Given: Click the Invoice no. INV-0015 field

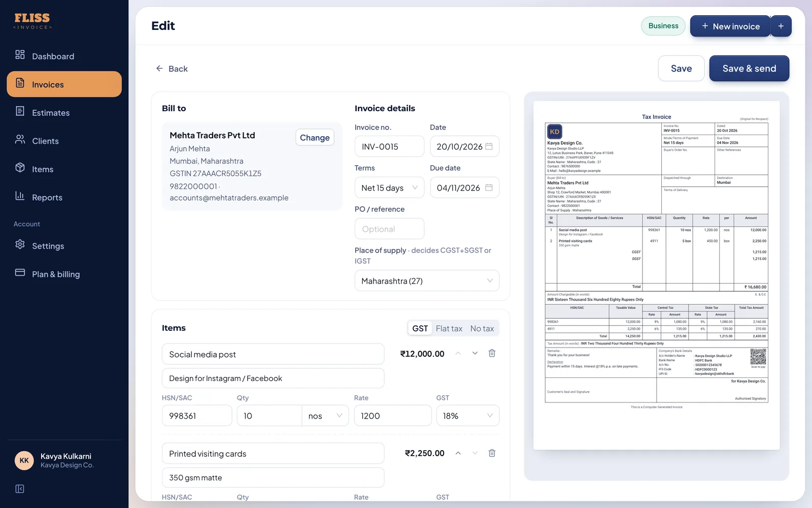Looking at the screenshot, I should pos(389,146).
